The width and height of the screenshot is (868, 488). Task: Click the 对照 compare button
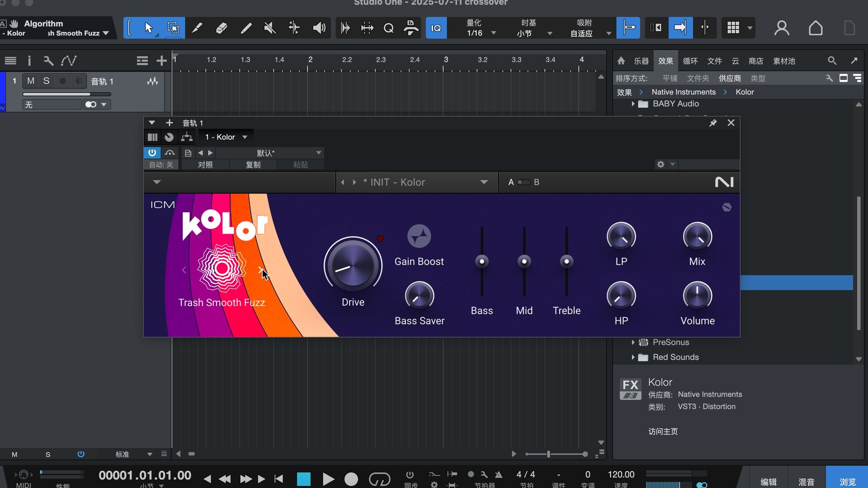click(205, 165)
